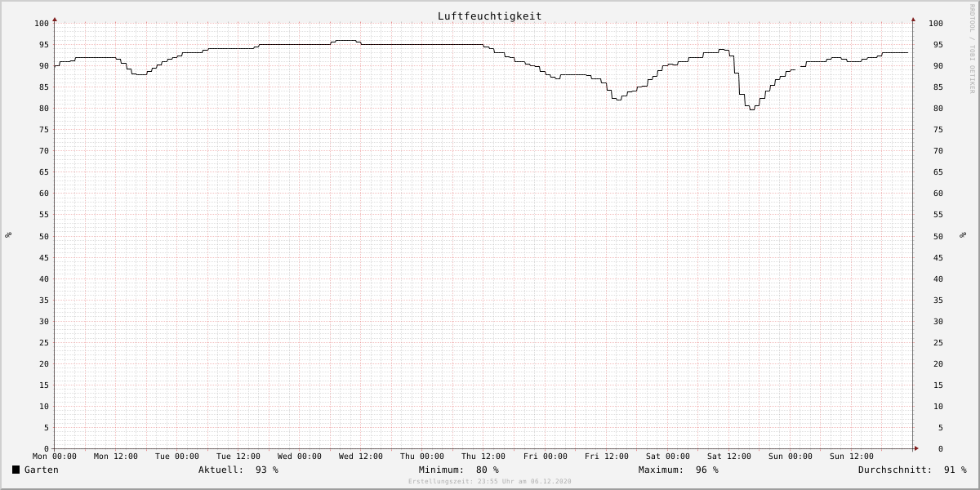
Task: Click the Tue 12:00 time axis label
Action: point(238,457)
